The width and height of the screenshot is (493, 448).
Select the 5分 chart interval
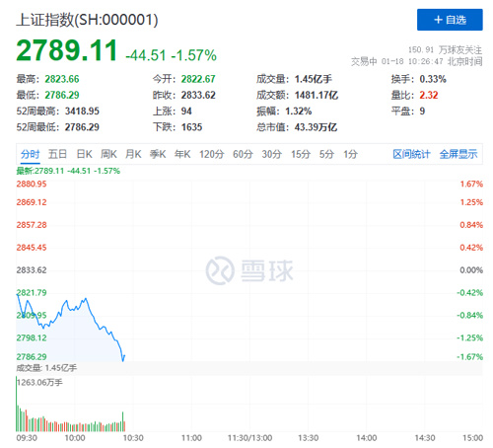click(326, 154)
